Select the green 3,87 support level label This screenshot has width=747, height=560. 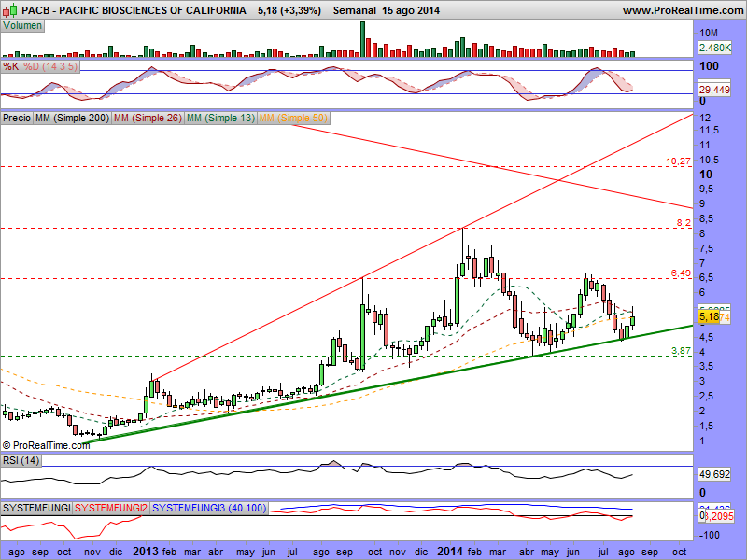click(681, 351)
